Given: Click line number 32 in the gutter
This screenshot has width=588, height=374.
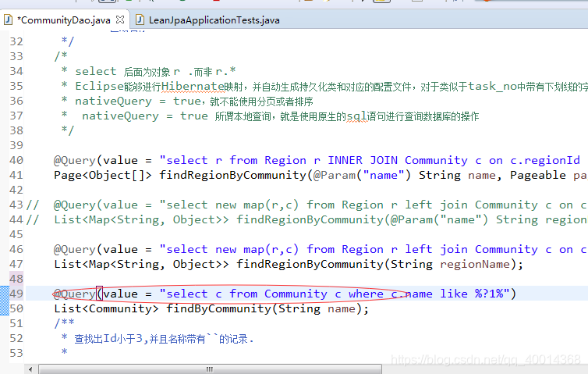Looking at the screenshot, I should click(16, 41).
